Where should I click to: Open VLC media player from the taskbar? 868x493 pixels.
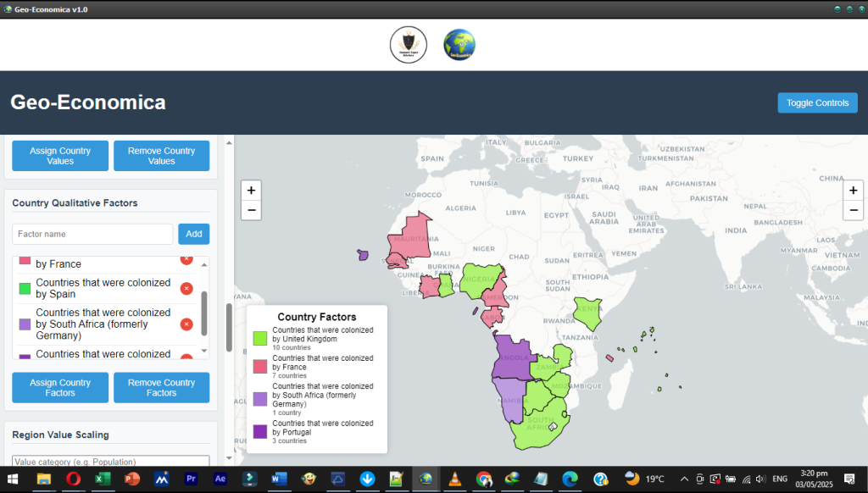tap(454, 479)
